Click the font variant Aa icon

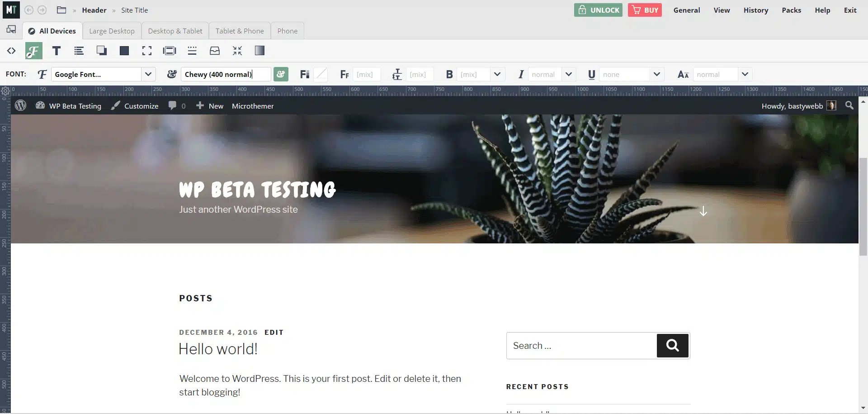click(x=683, y=74)
